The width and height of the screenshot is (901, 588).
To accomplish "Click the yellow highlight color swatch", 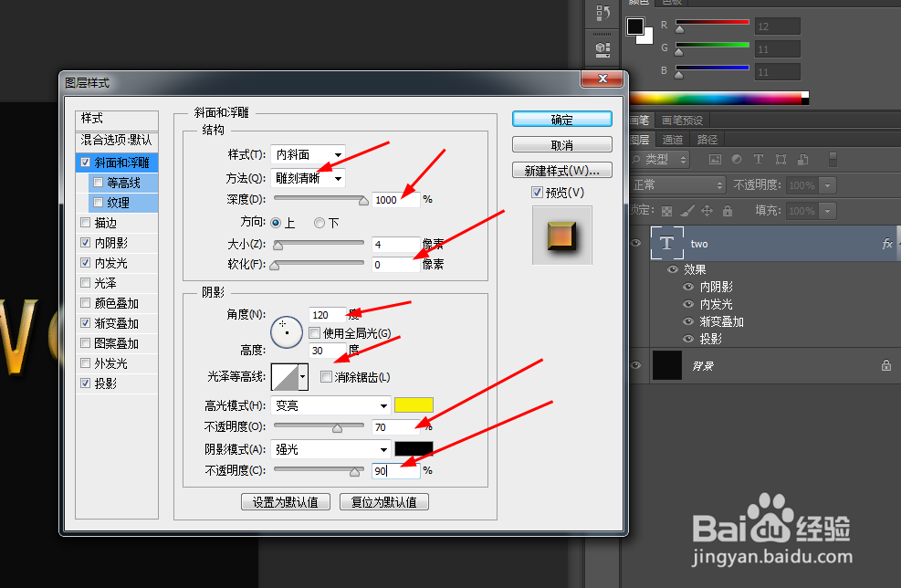I will 415,404.
